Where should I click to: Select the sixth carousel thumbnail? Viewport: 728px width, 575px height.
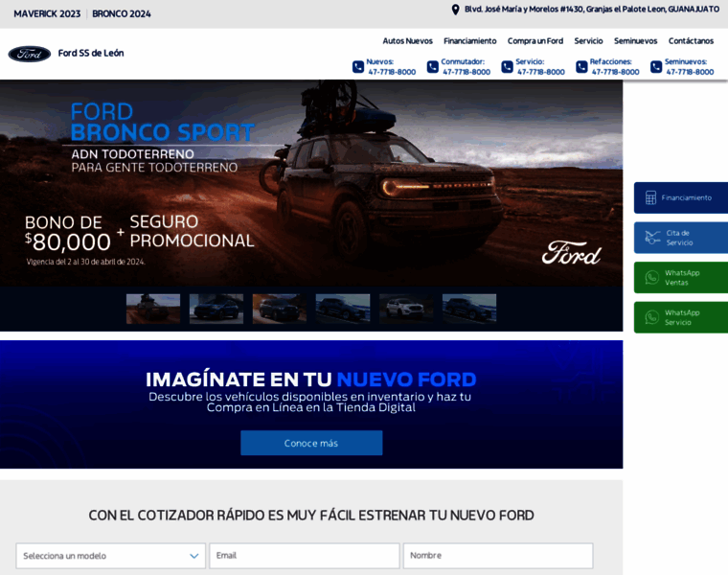pyautogui.click(x=469, y=309)
